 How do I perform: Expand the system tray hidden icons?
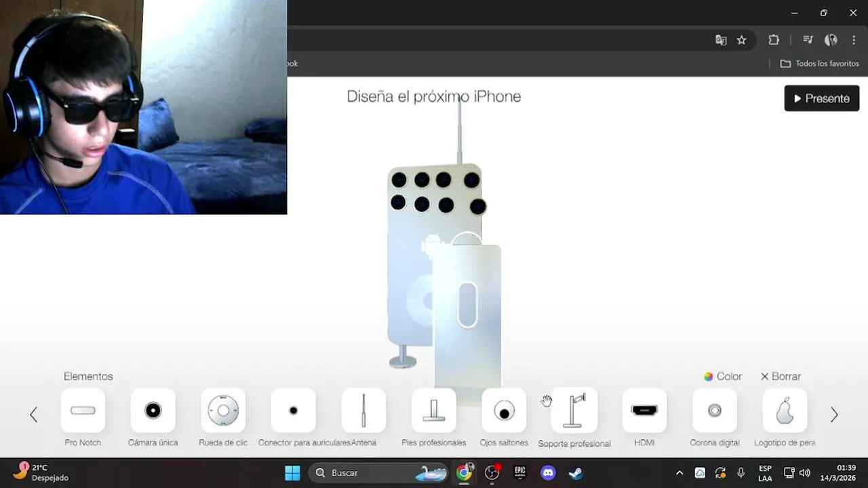679,472
